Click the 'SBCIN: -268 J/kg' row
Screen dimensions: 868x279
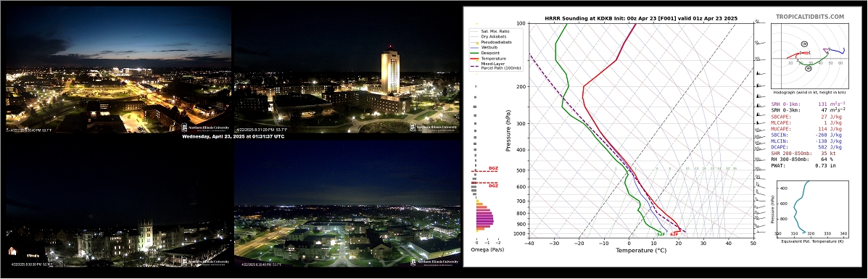(806, 135)
